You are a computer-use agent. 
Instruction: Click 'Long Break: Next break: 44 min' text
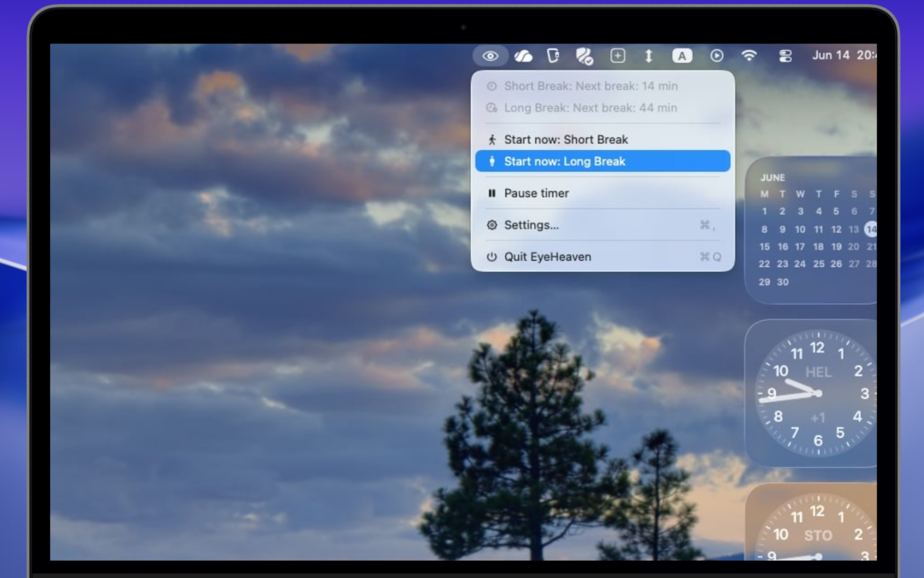click(x=590, y=108)
